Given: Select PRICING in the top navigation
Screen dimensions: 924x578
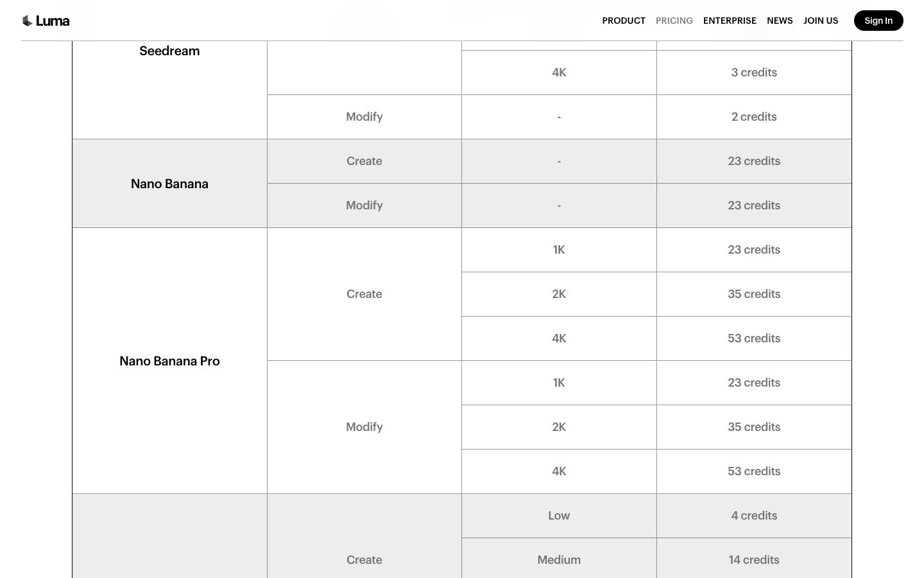Looking at the screenshot, I should 674,21.
